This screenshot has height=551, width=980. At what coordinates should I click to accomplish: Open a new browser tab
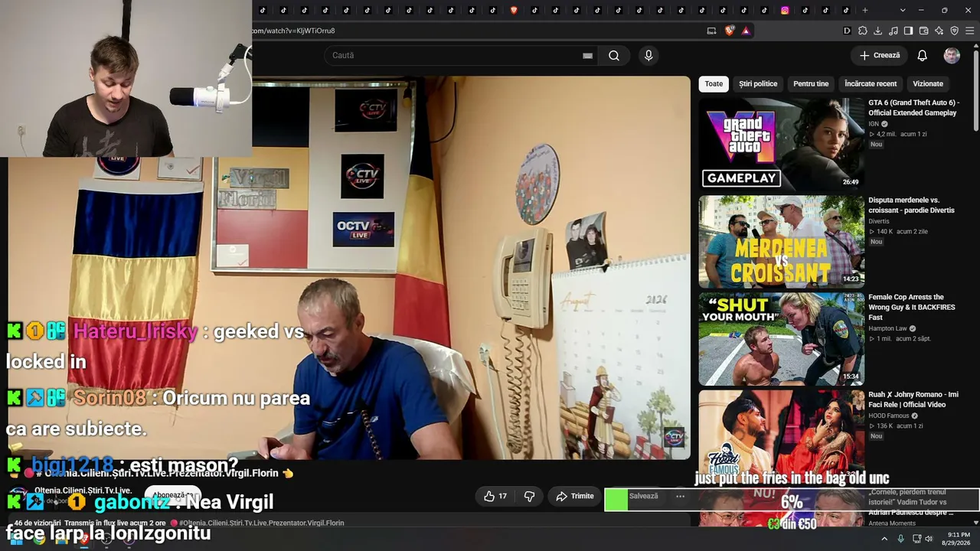865,10
